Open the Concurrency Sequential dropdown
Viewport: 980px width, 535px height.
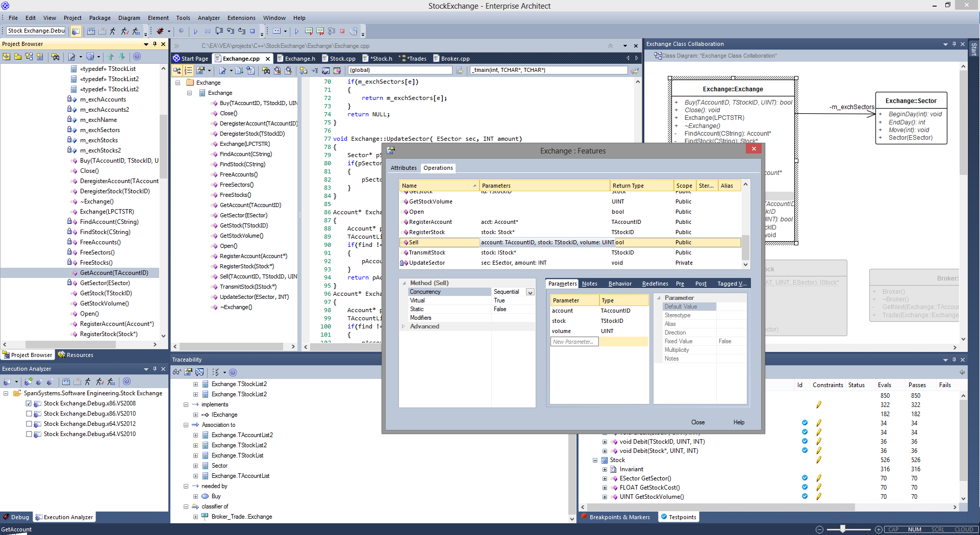[530, 292]
